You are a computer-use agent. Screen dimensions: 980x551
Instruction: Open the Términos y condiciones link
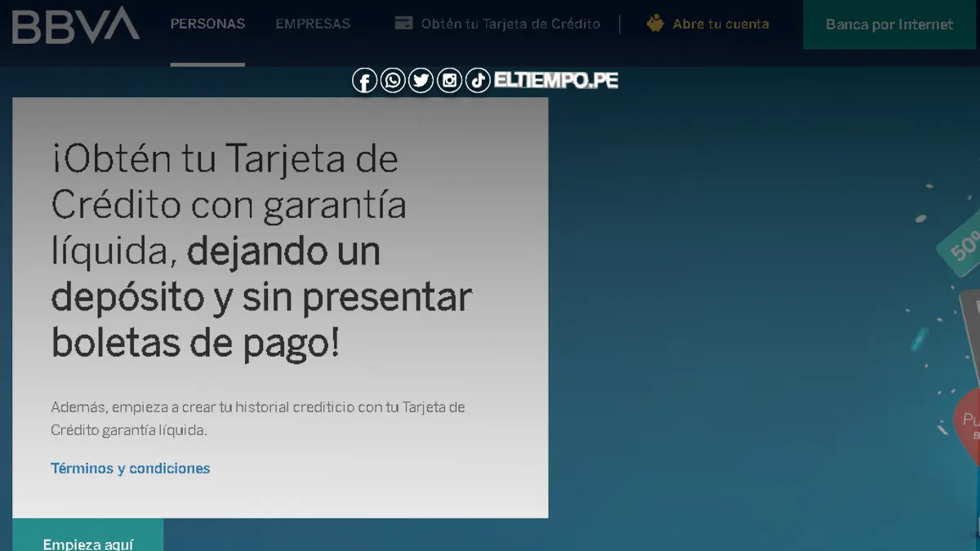pos(131,469)
